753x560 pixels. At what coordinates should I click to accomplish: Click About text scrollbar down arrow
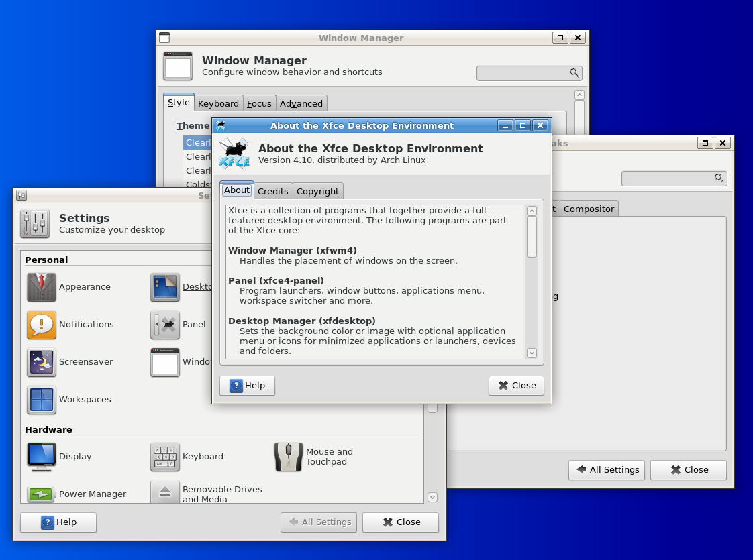[x=532, y=353]
